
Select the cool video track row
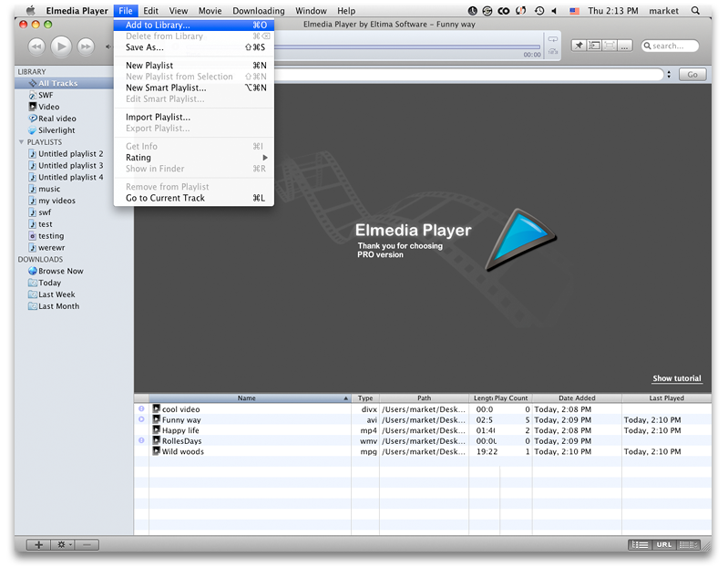(423, 409)
